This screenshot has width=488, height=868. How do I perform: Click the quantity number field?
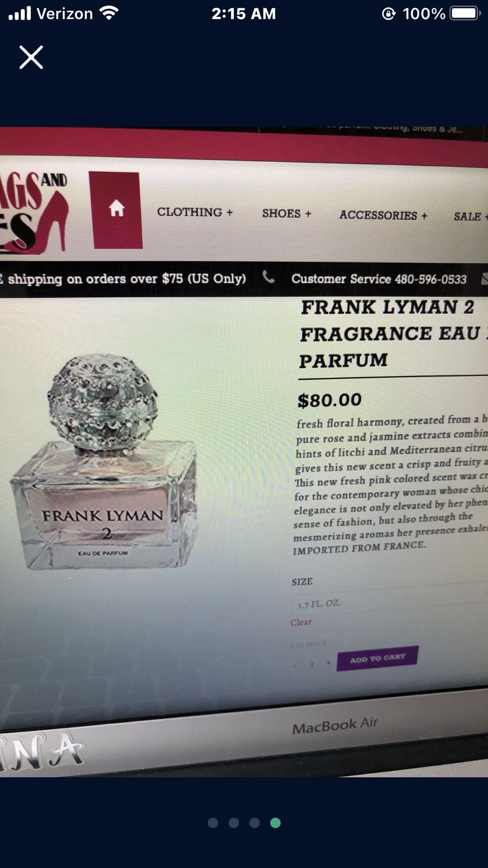(x=312, y=664)
